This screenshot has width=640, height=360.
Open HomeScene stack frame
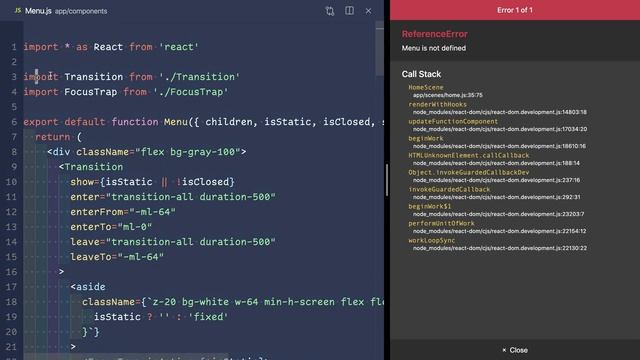coord(426,87)
